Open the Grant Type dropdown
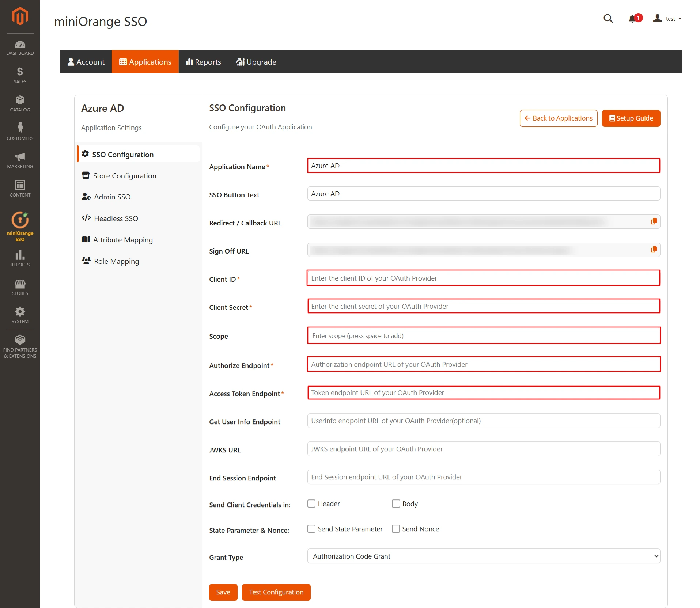Viewport: 700px width, 608px height. pyautogui.click(x=483, y=556)
